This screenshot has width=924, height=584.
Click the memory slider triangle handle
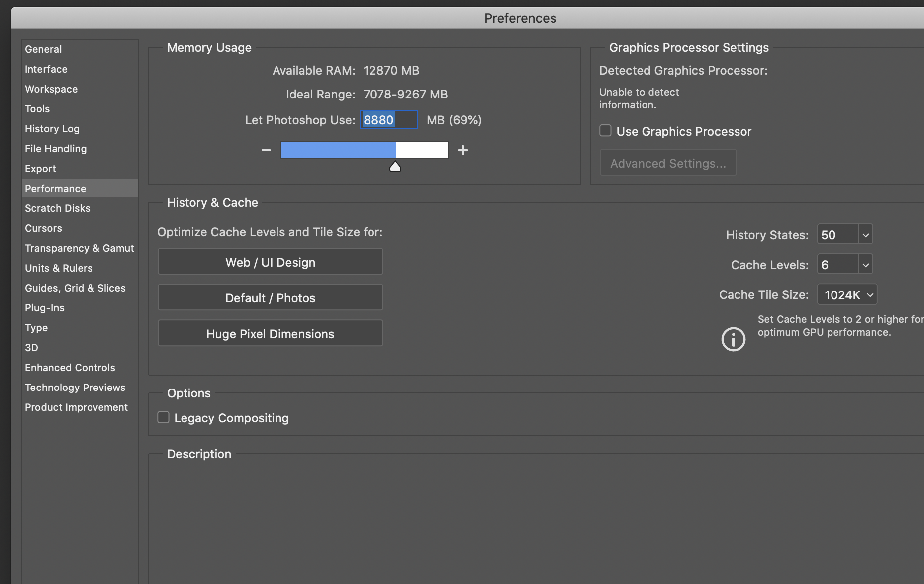pos(395,167)
